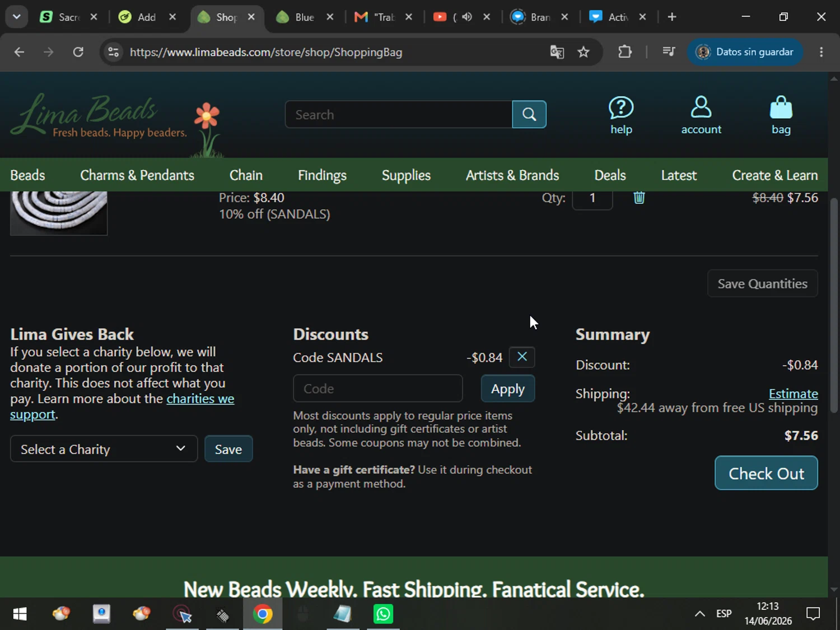The height and width of the screenshot is (630, 840).
Task: Reload the current page
Action: [x=78, y=52]
